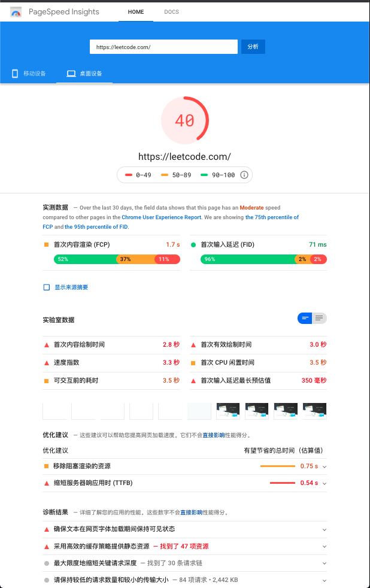Switch to 移动设备 tab
370x588 pixels.
29,74
